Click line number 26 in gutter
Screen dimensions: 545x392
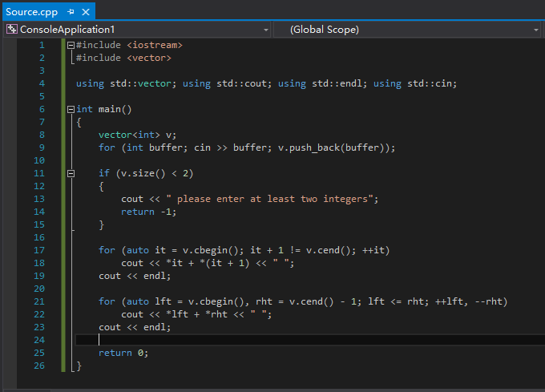pos(39,366)
